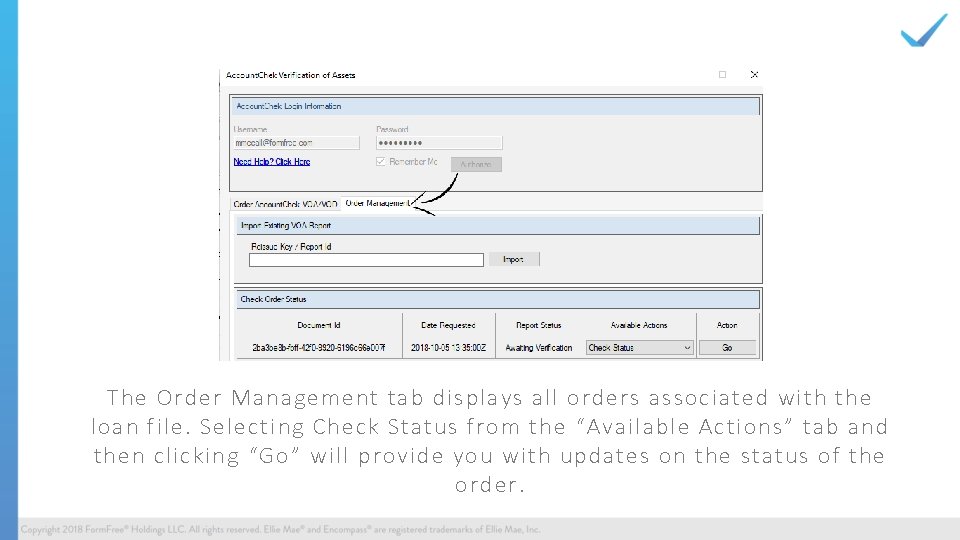Screen dimensions: 960x540
Task: Click the Awaiting Verification status cell
Action: point(539,348)
